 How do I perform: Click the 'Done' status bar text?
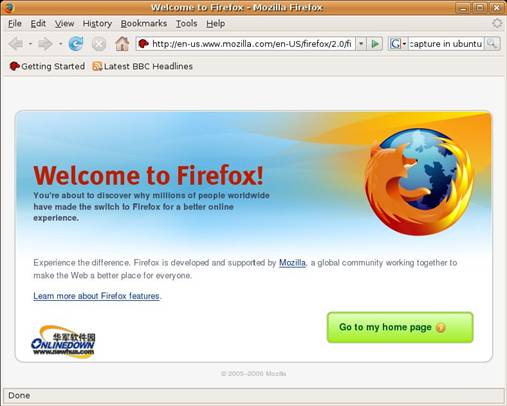point(19,396)
